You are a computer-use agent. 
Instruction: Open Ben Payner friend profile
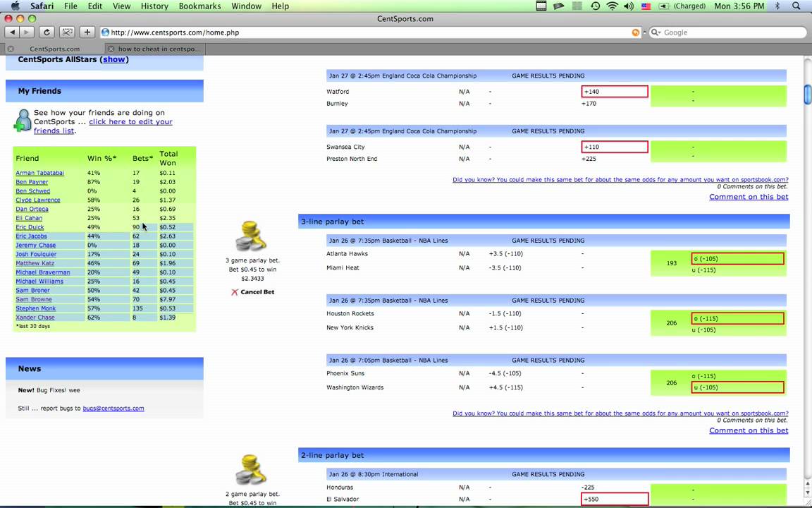(32, 182)
